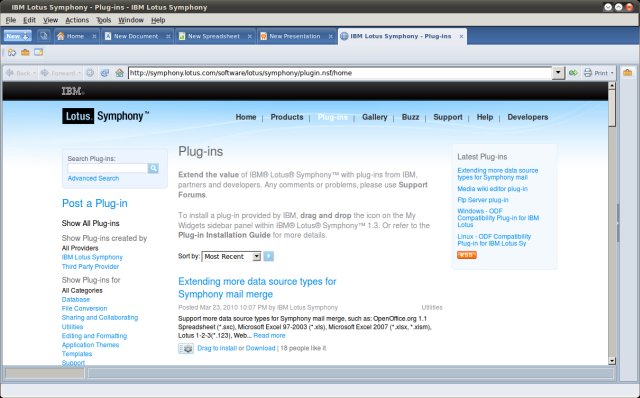
Task: Select the File Conversion category
Action: (84, 309)
